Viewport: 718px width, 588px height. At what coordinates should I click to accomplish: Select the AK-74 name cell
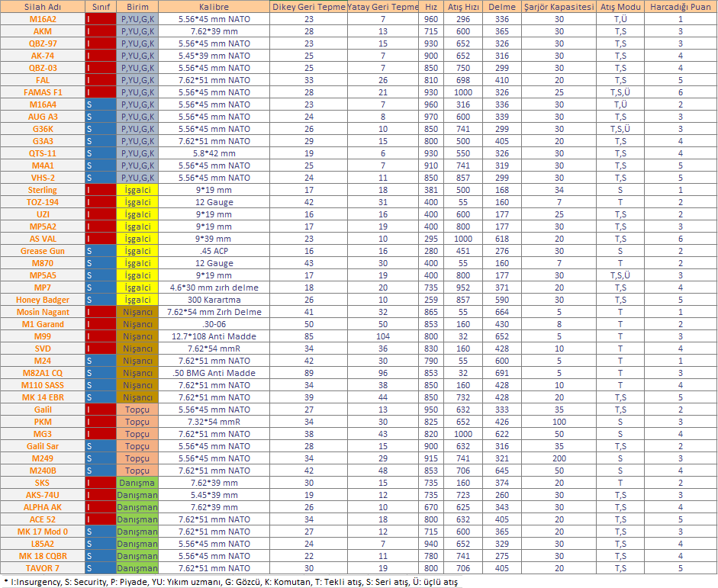coord(43,56)
